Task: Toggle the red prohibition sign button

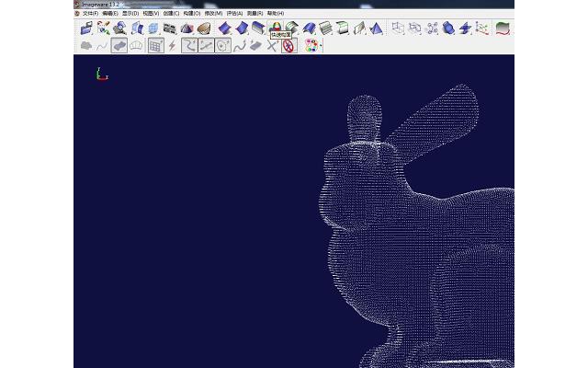Action: (x=288, y=46)
